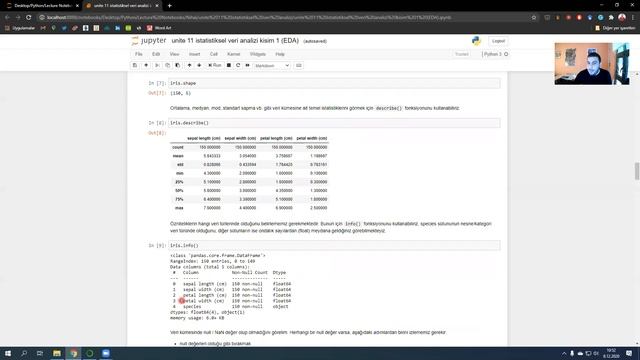Open the notification center icon

pos(629,353)
